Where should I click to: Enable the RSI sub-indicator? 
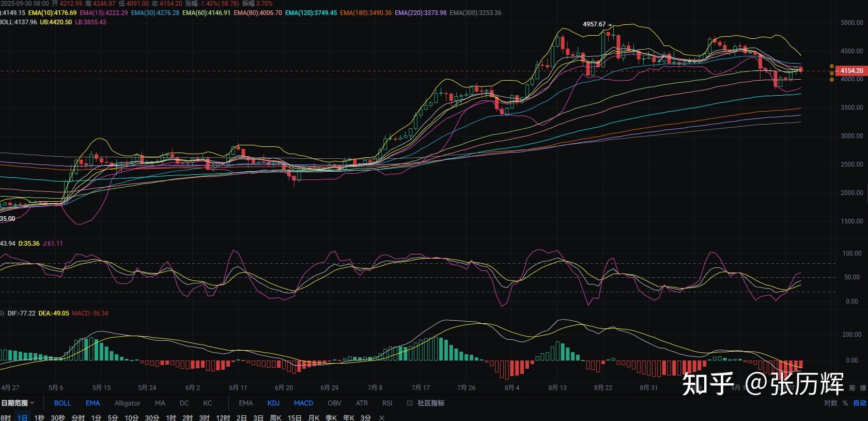[387, 403]
